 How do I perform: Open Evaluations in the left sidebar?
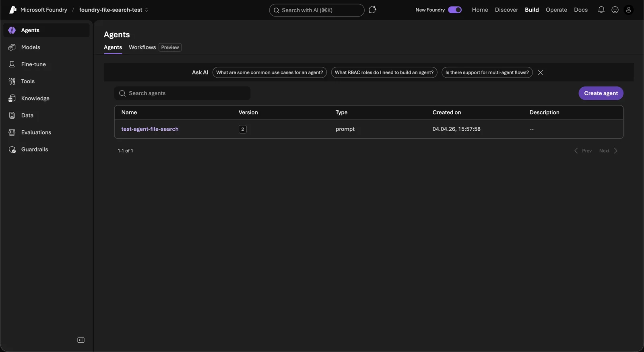(36, 132)
